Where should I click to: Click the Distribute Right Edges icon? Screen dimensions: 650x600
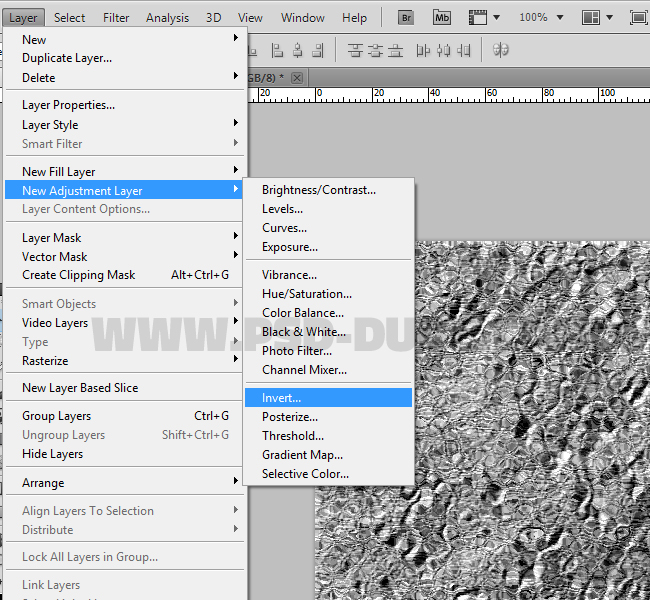click(465, 50)
